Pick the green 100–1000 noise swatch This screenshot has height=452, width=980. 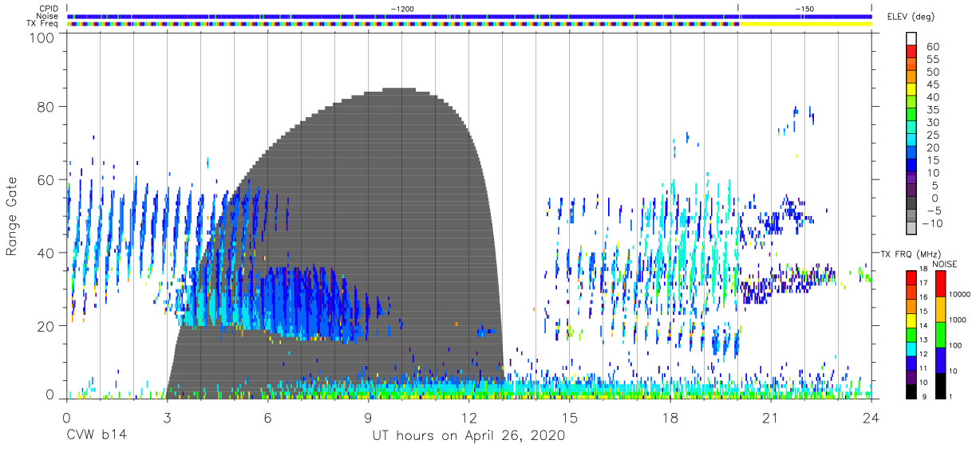(x=940, y=334)
